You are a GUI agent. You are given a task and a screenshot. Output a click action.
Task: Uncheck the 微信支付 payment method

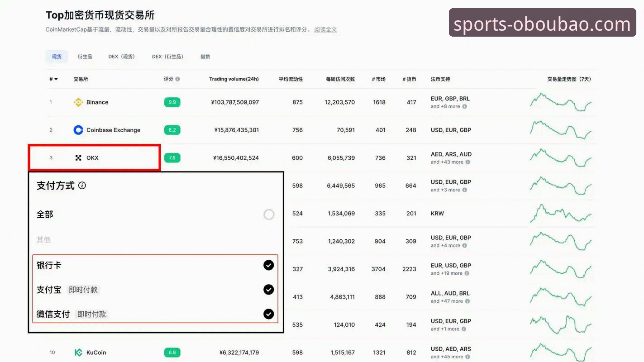(269, 314)
